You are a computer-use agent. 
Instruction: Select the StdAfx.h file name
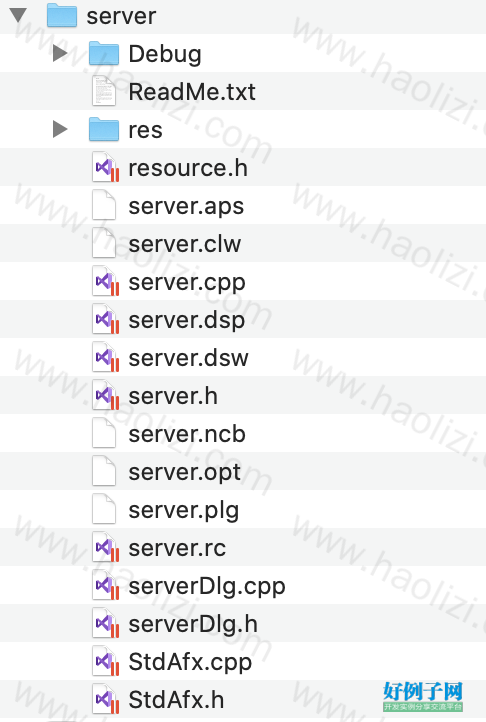(176, 699)
